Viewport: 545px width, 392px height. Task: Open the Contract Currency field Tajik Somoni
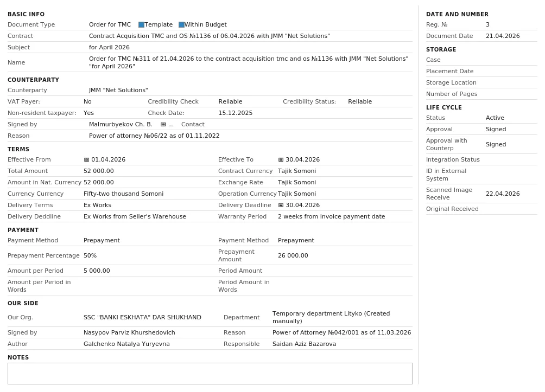(x=297, y=171)
